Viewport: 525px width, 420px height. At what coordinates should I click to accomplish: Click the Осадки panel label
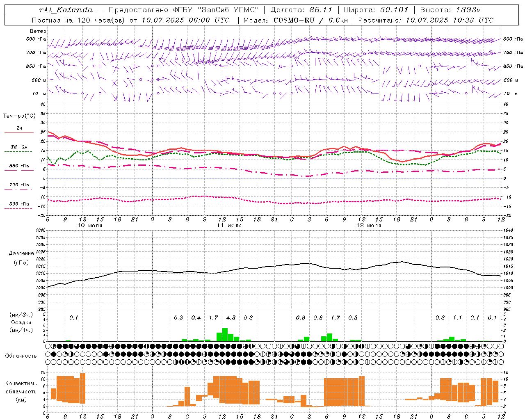[21, 322]
